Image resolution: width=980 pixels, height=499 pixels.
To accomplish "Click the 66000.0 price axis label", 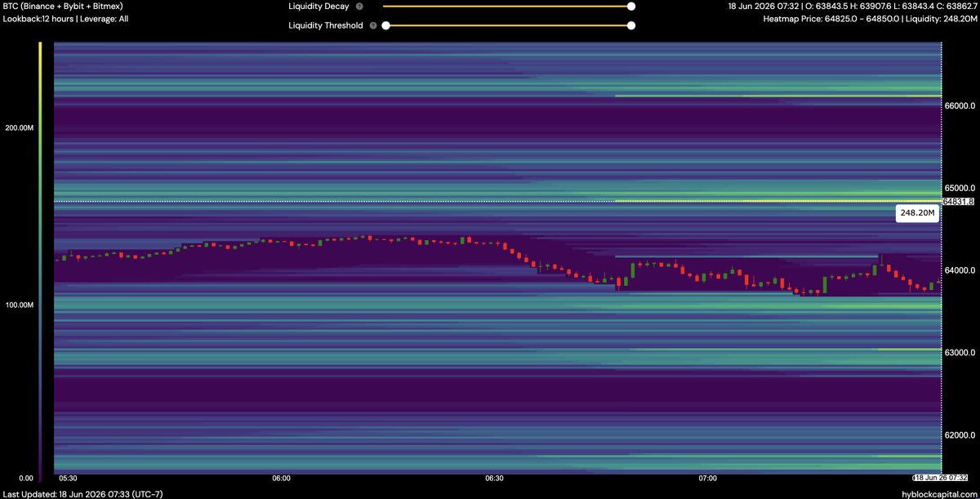I will click(x=960, y=105).
